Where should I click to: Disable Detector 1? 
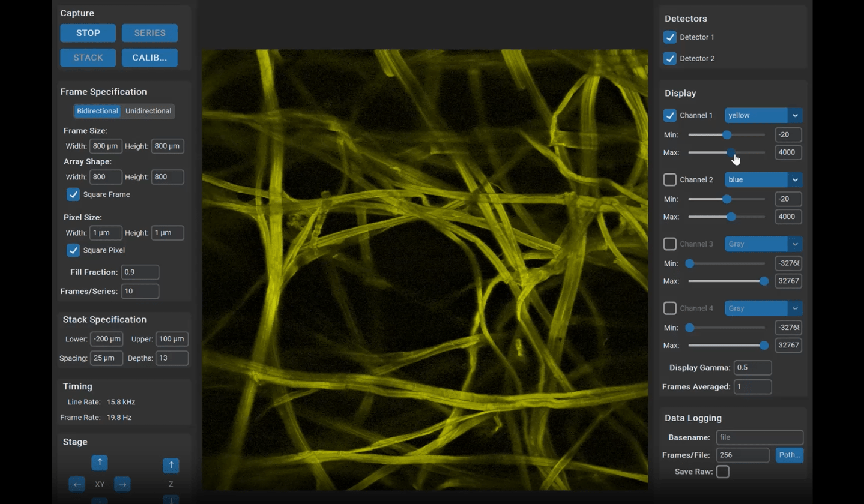[x=669, y=37]
